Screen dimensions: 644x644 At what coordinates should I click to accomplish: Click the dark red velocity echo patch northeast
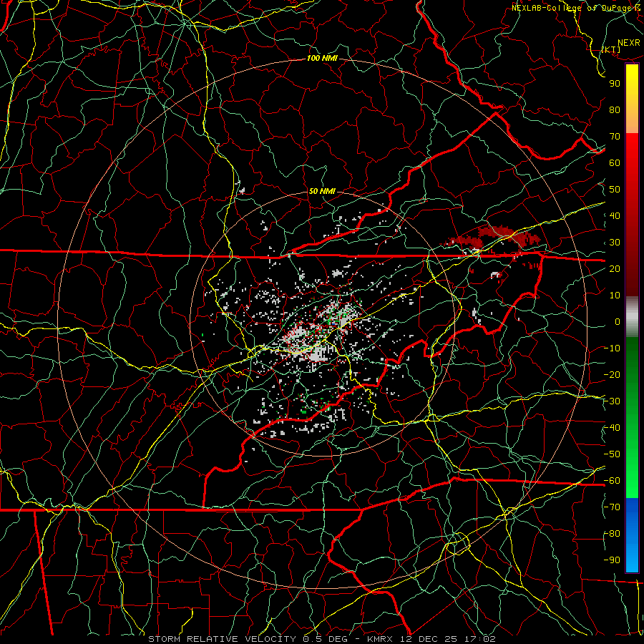coord(497,236)
